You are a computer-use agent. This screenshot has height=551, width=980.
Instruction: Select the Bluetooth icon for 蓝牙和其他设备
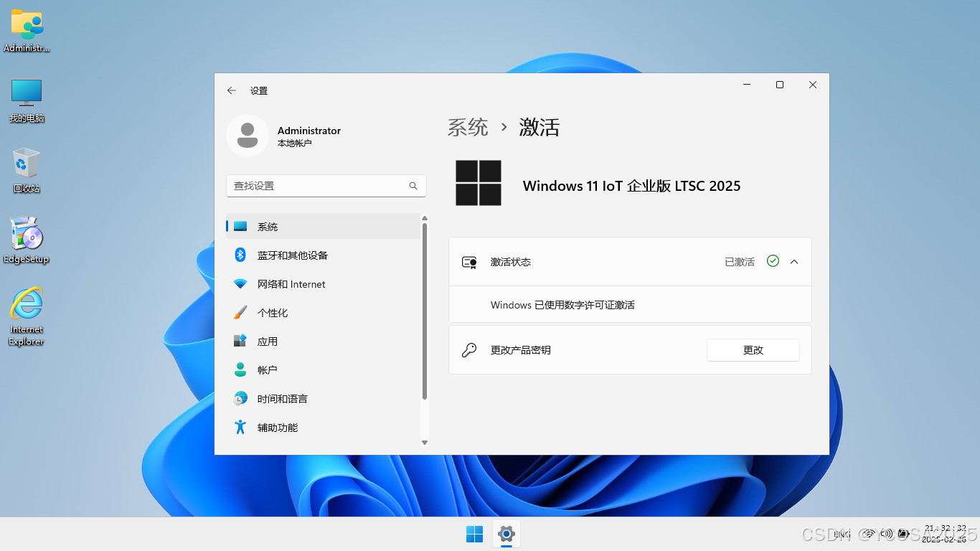tap(240, 255)
